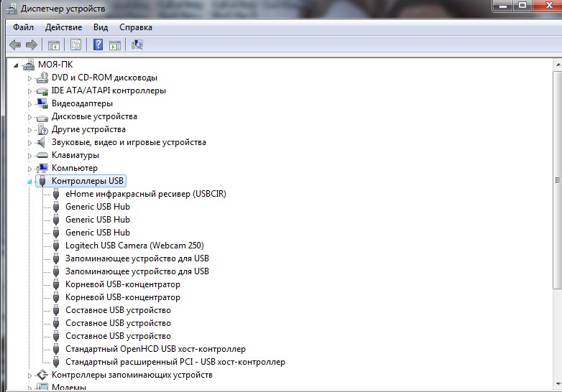Select the second Generic USB Hub
562x392 pixels.
coord(98,220)
